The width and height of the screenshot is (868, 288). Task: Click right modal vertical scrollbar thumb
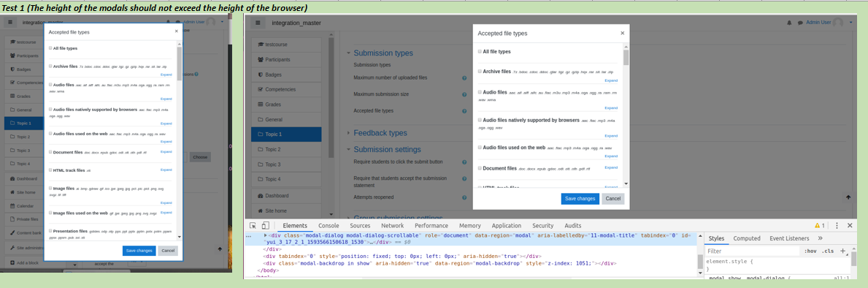[626, 58]
